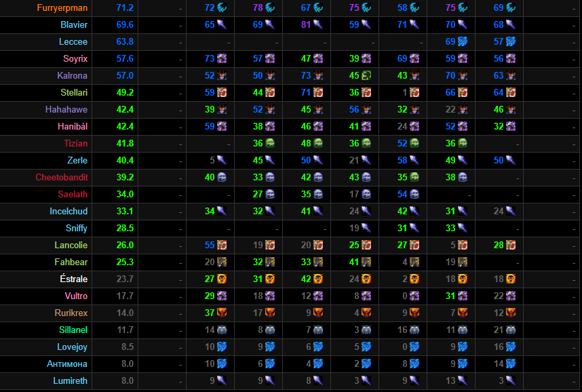Viewport: 582px width, 392px height.
Task: Click the green spec icon beside 45 in Kalrona's row
Action: (366, 76)
